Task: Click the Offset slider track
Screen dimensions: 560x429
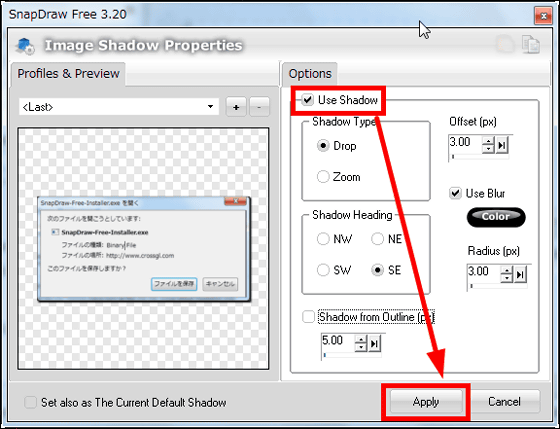Action: click(x=478, y=156)
